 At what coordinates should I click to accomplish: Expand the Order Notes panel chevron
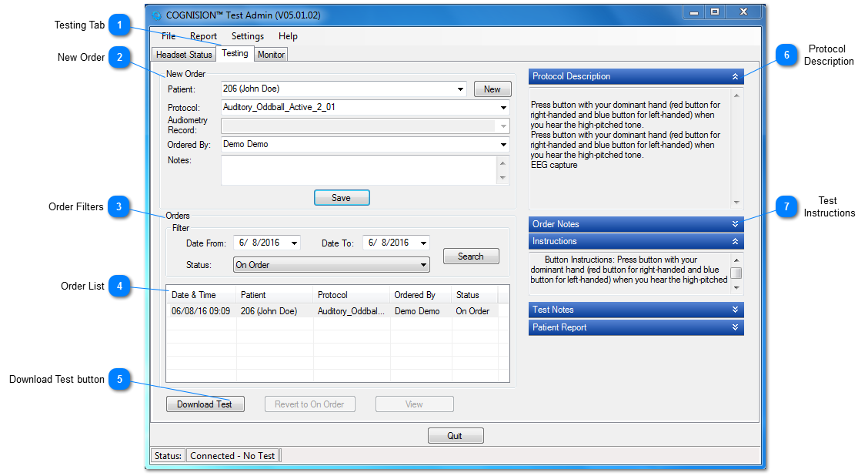735,224
